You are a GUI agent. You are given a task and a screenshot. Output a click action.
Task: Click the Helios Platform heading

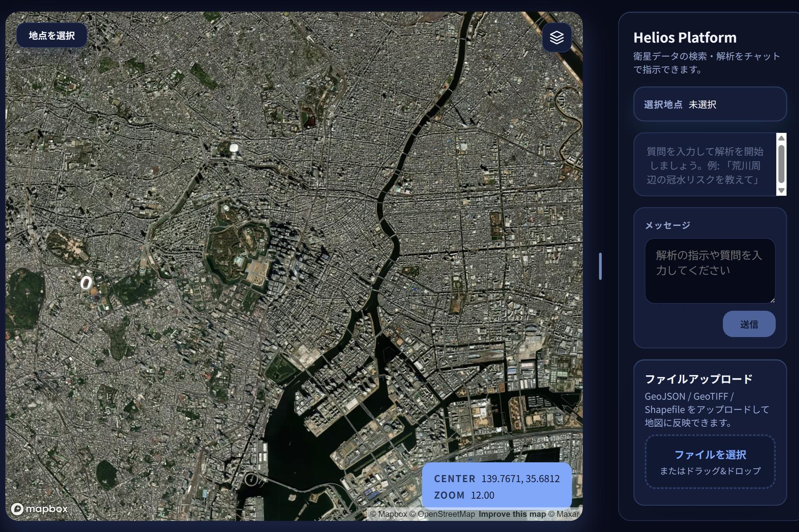coord(684,38)
